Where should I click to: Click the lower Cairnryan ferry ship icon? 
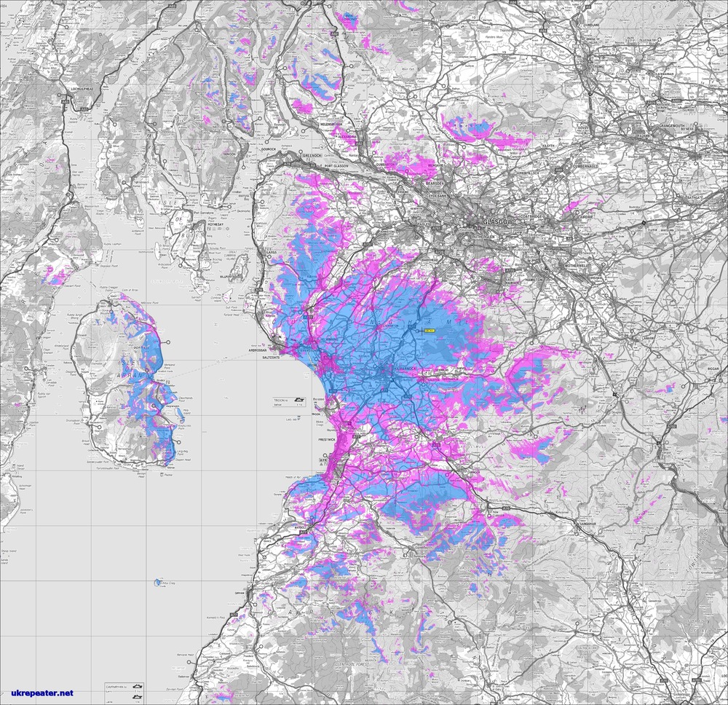point(138,696)
